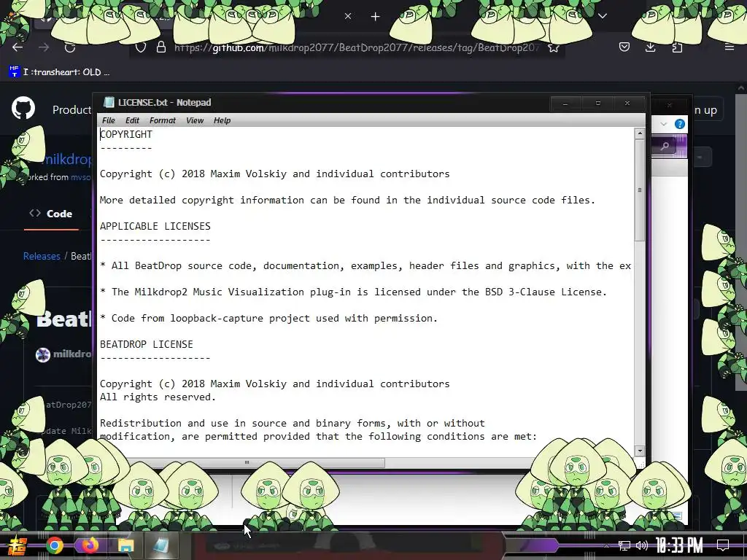Click the Milkdrop2 BSD 3-Clause License line
This screenshot has height=560, width=747.
(x=354, y=292)
